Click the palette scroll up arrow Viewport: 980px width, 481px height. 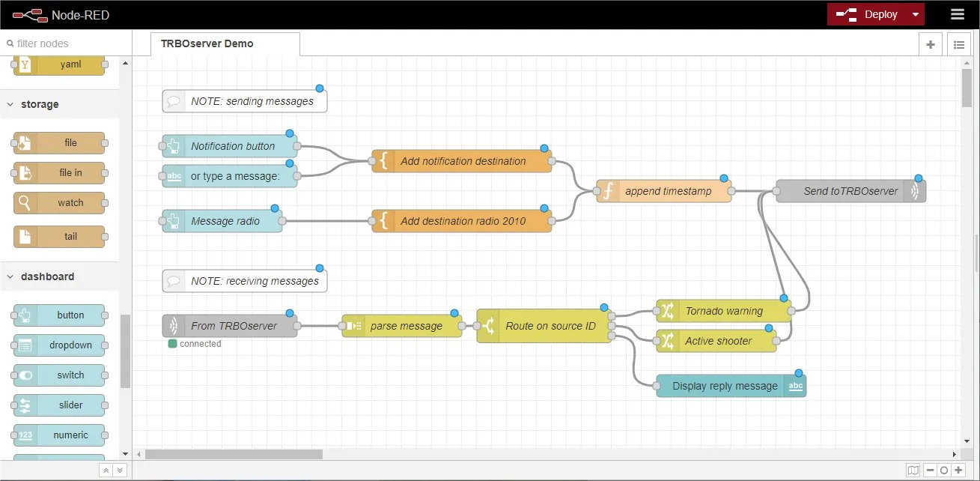point(125,64)
